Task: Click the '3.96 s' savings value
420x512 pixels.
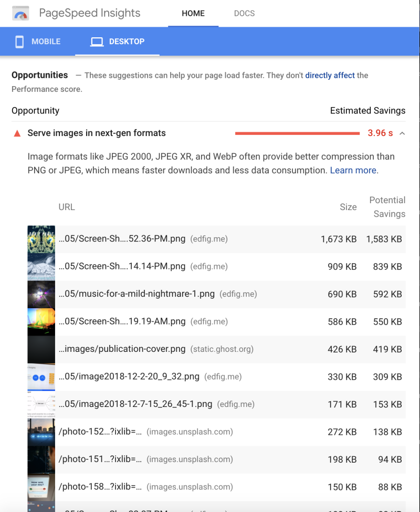Action: pos(380,133)
